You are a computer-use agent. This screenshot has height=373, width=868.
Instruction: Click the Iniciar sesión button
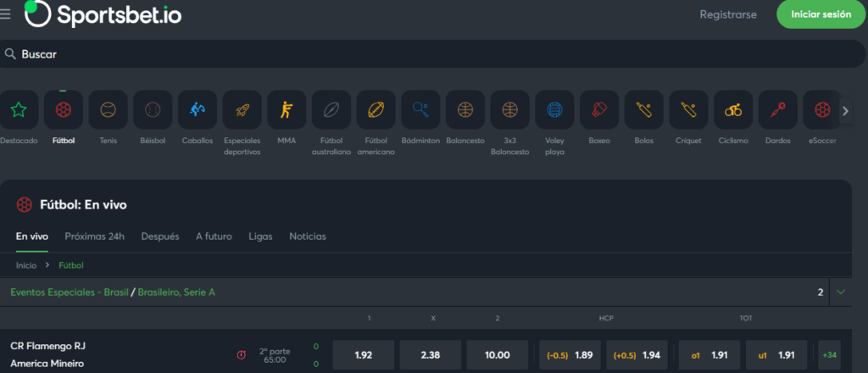click(x=821, y=14)
